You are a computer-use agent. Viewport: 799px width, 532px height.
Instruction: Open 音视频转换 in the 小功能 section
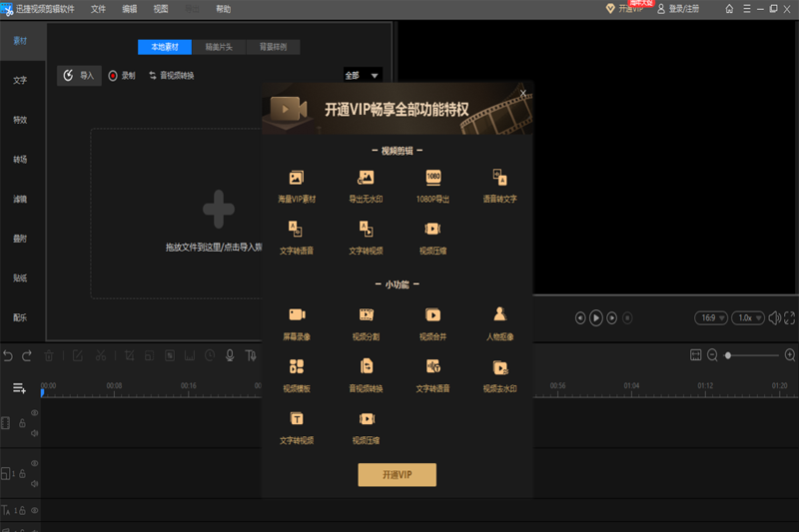pos(366,366)
